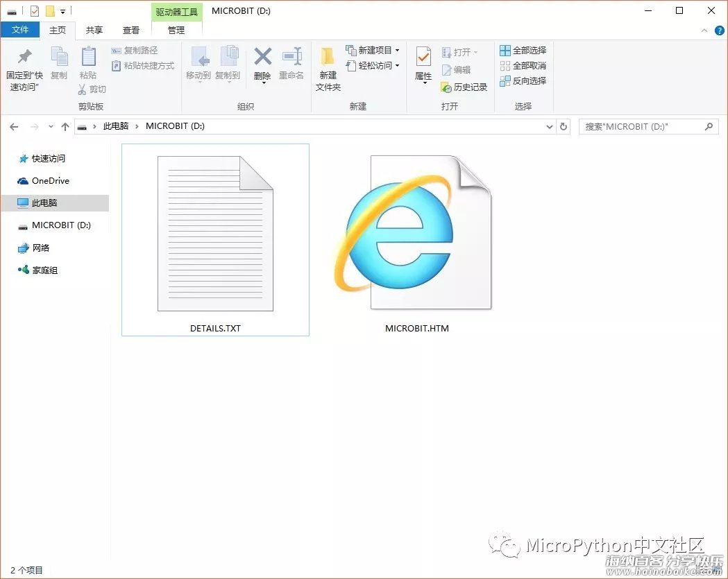
Task: Open New item (新建项目) dropdown
Action: tap(373, 50)
